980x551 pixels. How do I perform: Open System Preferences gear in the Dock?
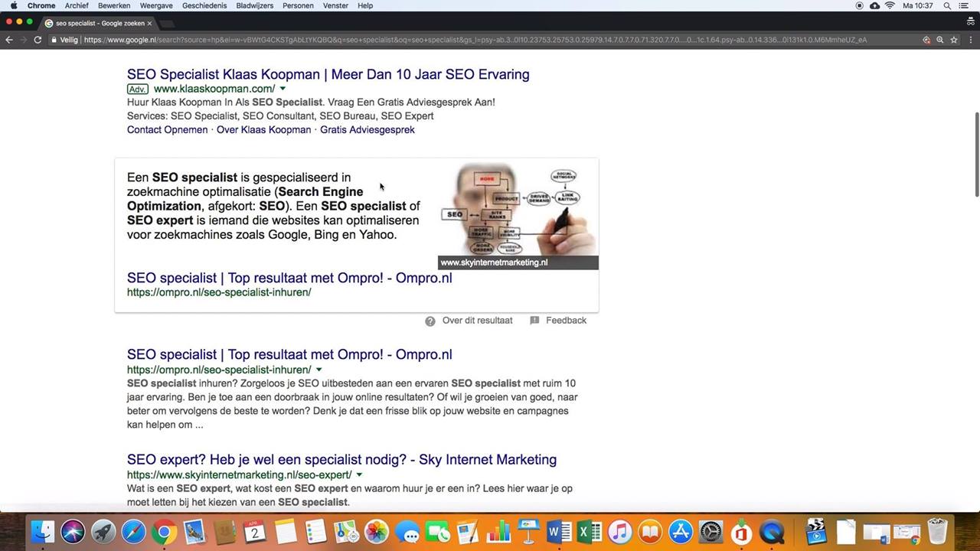[711, 531]
